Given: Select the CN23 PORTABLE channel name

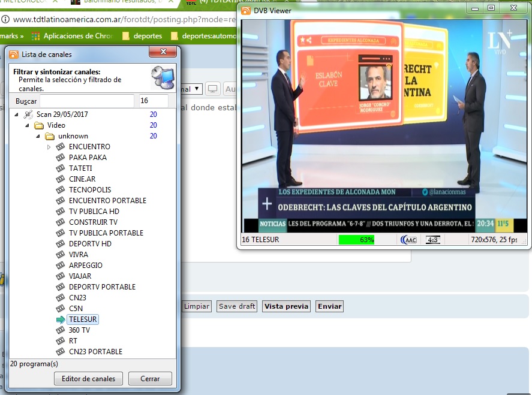Looking at the screenshot, I should click(x=95, y=352).
